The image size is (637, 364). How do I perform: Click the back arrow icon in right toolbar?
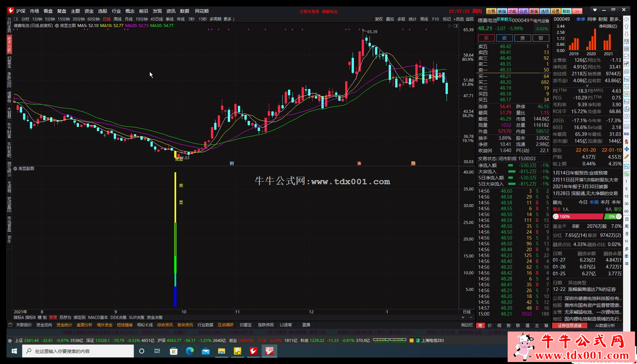626,19
